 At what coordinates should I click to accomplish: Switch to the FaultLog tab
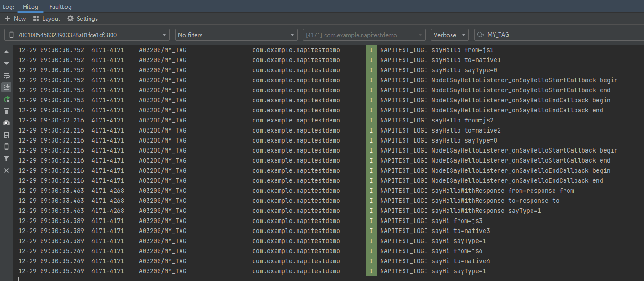60,7
